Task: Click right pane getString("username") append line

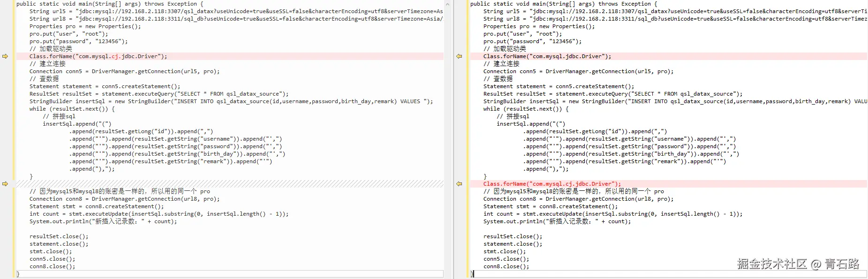Action: click(630, 139)
